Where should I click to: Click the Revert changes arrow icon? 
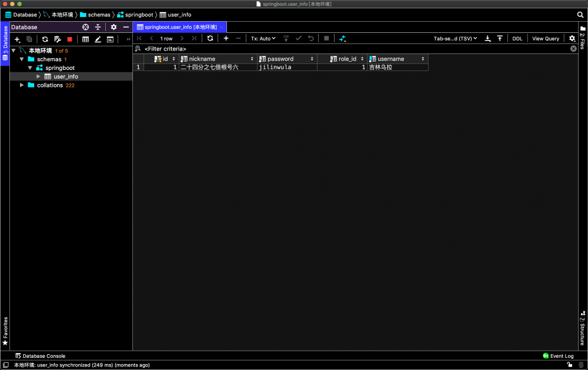tap(311, 38)
